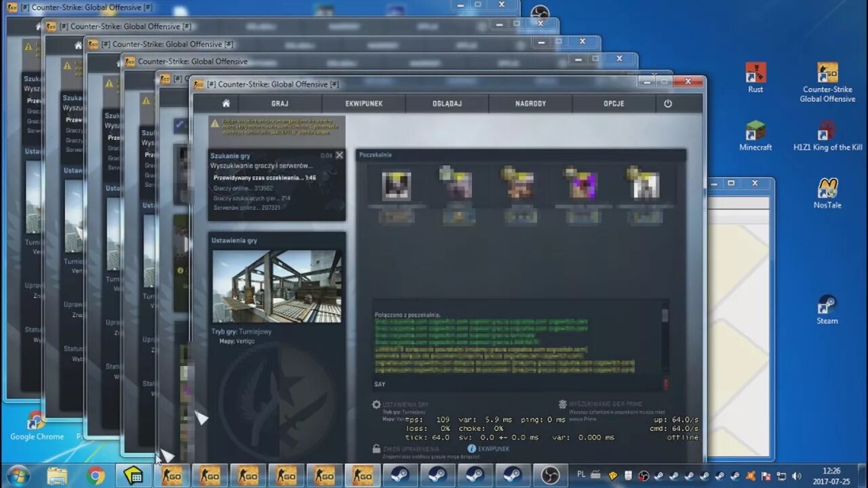This screenshot has height=488, width=868.
Task: Click 'Tryb gry: Turniejowy' text
Action: [241, 332]
